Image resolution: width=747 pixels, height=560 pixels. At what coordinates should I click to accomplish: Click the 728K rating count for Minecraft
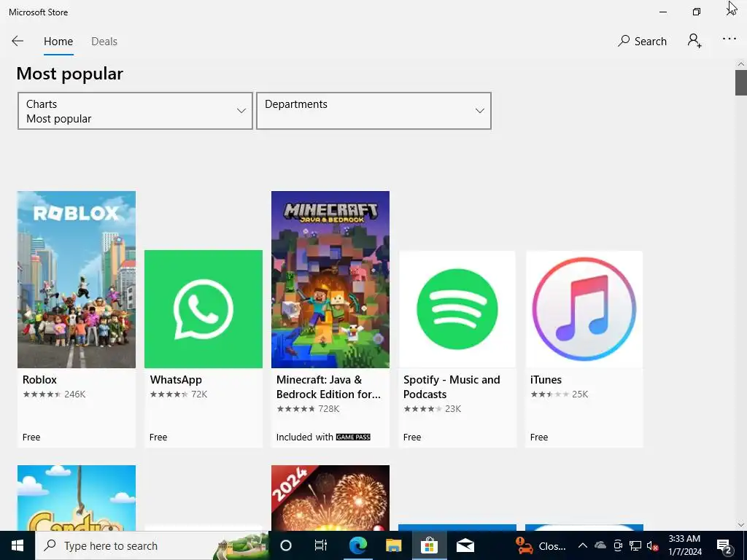[329, 408]
